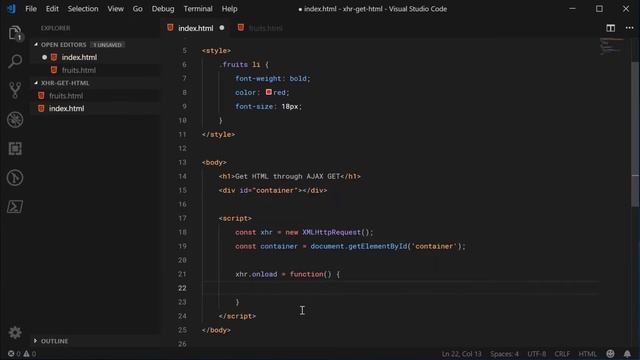
Task: Click the closing </script> tag on line 24
Action: (237, 316)
